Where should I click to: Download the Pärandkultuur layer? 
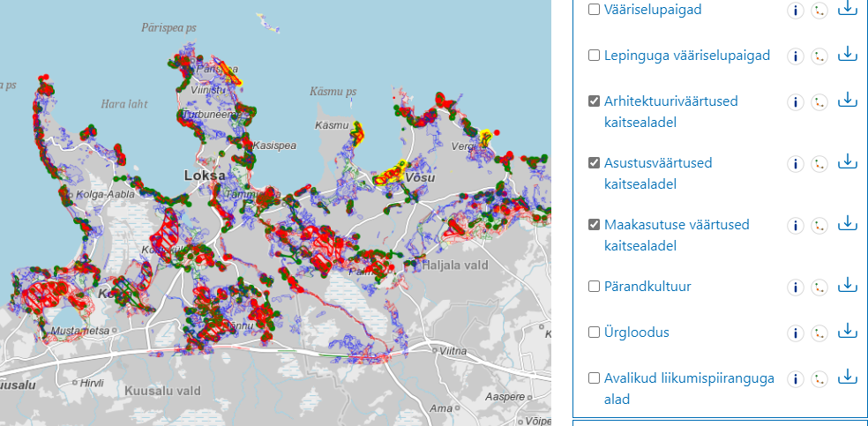[x=847, y=285]
